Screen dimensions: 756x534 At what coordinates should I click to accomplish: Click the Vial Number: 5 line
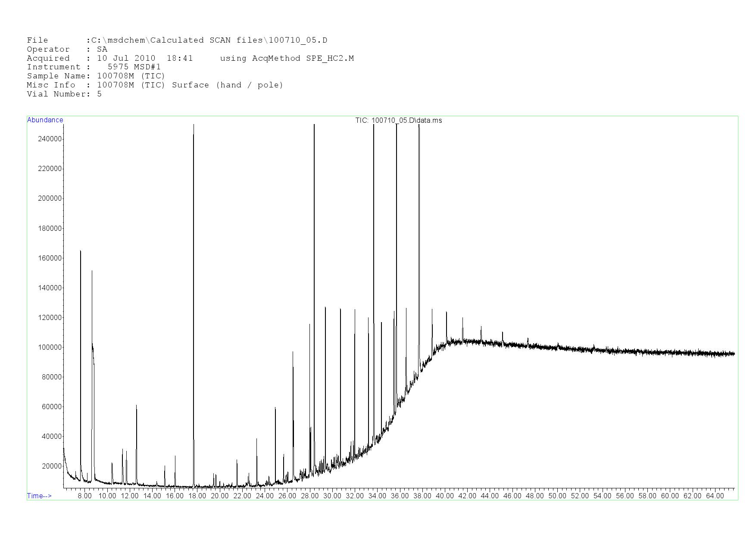(x=64, y=94)
